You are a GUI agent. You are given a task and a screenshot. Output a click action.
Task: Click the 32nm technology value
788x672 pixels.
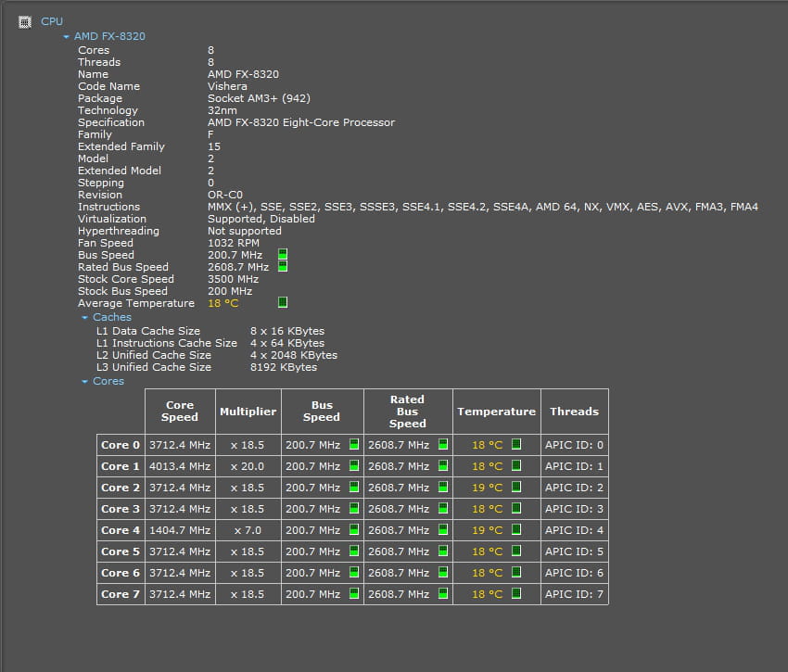(x=222, y=110)
